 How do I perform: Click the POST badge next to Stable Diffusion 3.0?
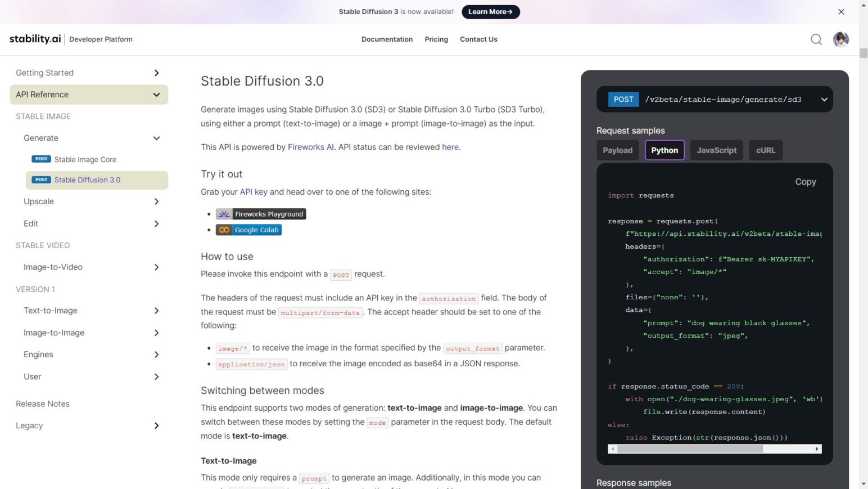40,180
